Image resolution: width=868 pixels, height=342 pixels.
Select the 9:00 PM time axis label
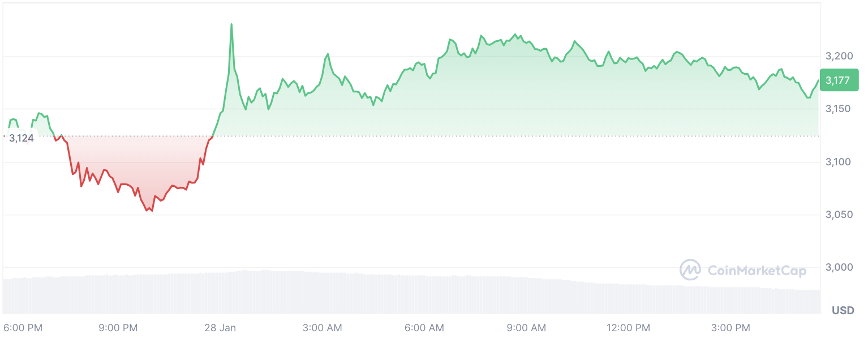point(118,328)
